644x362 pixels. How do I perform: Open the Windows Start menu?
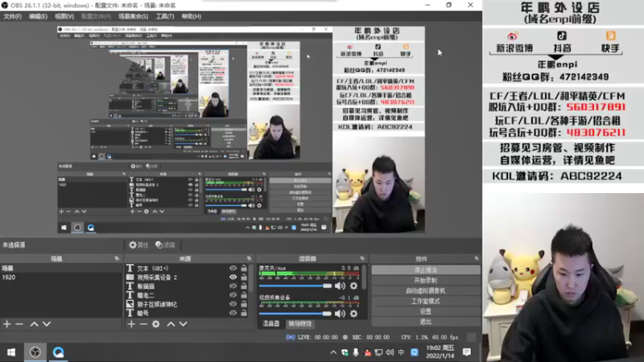[x=11, y=352]
